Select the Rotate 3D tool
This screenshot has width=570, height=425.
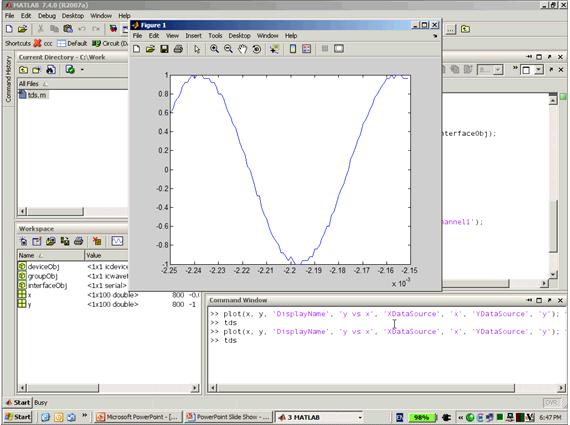click(256, 49)
